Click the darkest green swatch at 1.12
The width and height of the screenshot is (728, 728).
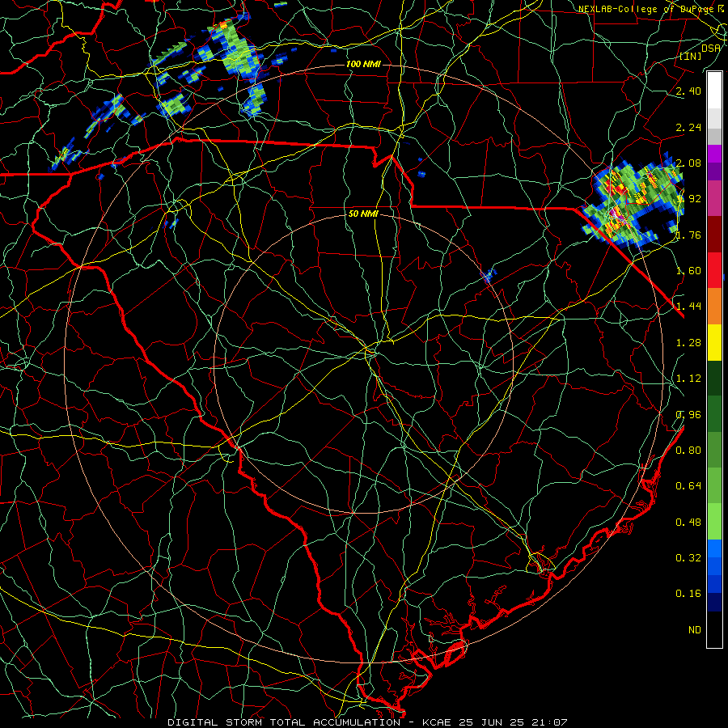[x=714, y=378]
